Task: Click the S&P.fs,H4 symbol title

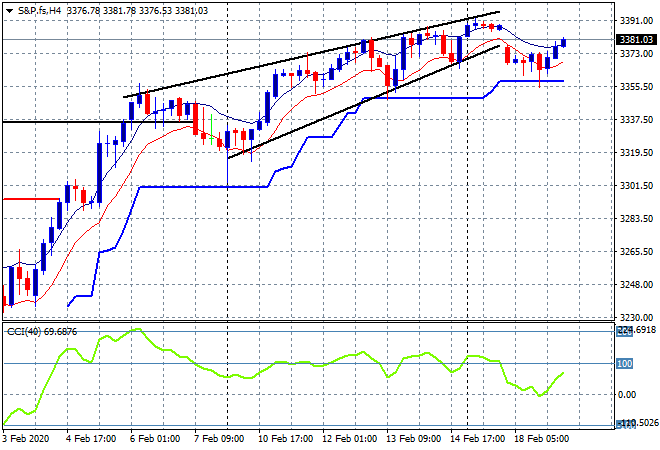Action: tap(40, 11)
